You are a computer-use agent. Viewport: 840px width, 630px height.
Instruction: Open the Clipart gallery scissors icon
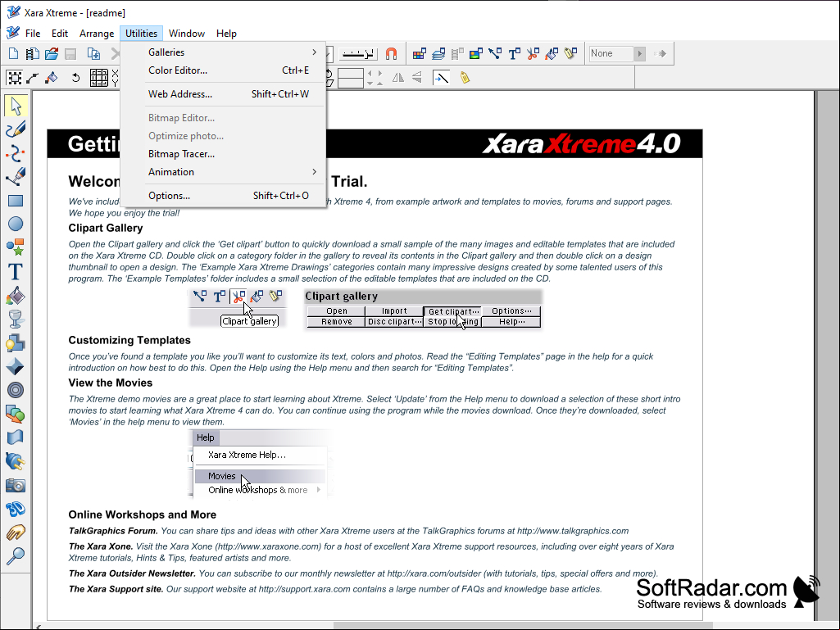(533, 53)
